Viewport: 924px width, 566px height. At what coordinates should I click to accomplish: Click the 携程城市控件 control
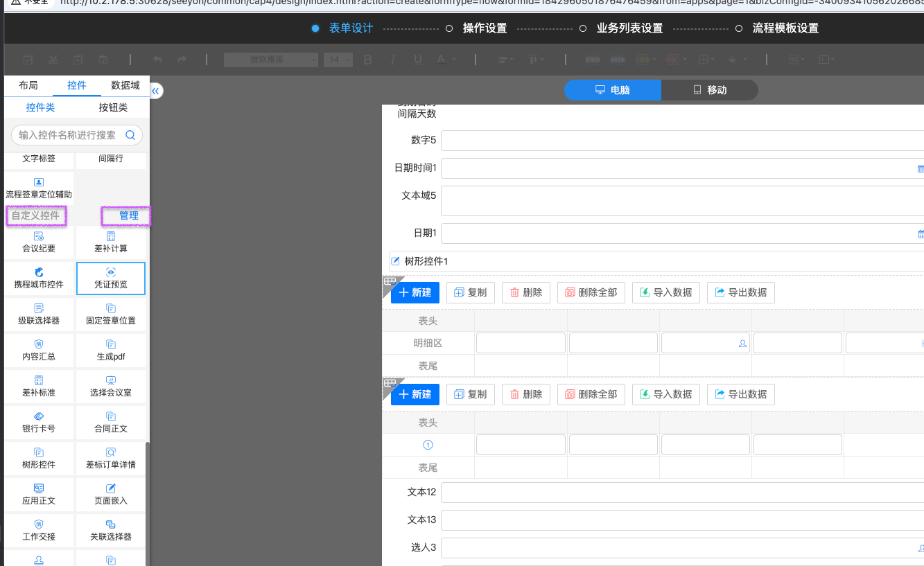(x=39, y=278)
